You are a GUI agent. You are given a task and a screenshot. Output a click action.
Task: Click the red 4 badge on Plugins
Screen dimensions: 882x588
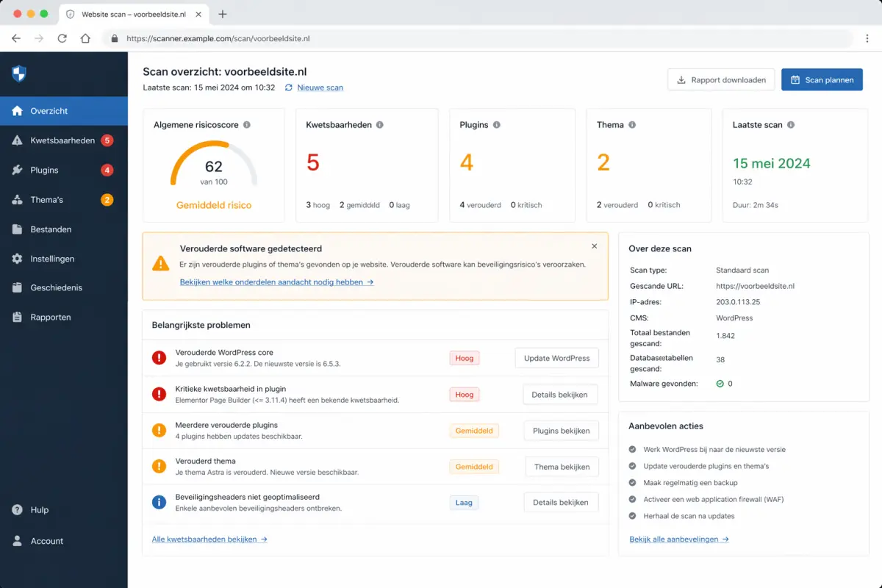[107, 170]
